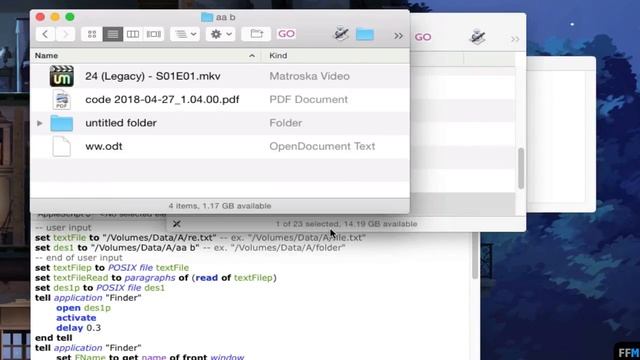Click the script line 'open des1p'

coord(83,308)
